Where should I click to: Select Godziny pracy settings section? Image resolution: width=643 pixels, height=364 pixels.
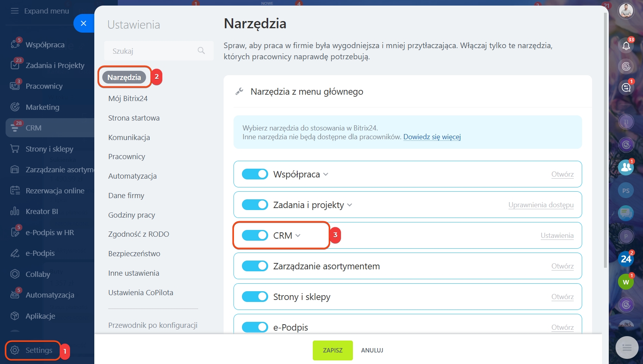(132, 215)
